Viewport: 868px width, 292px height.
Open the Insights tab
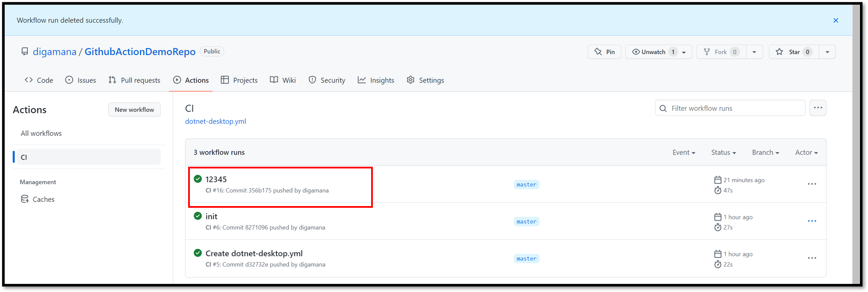(x=376, y=80)
